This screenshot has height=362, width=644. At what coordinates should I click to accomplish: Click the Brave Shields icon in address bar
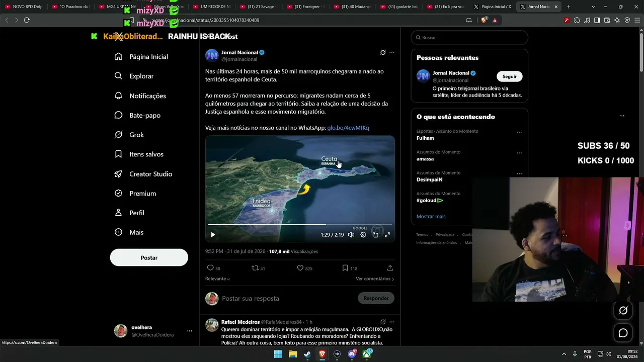point(484,20)
